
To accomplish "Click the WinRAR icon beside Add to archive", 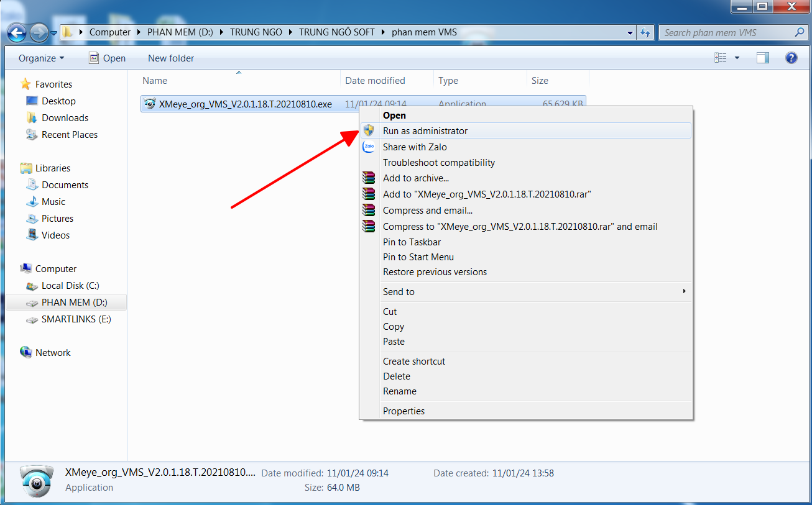I will click(369, 178).
